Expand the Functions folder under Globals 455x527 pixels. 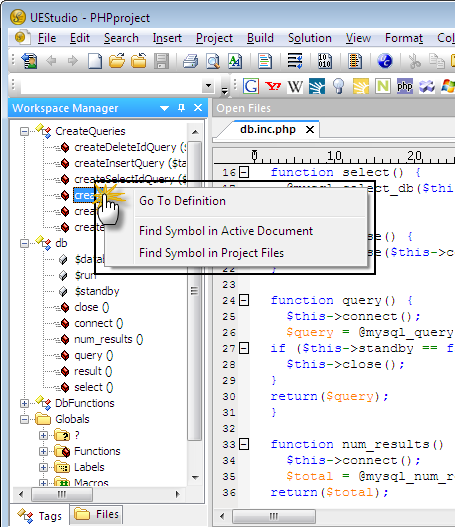(x=43, y=451)
